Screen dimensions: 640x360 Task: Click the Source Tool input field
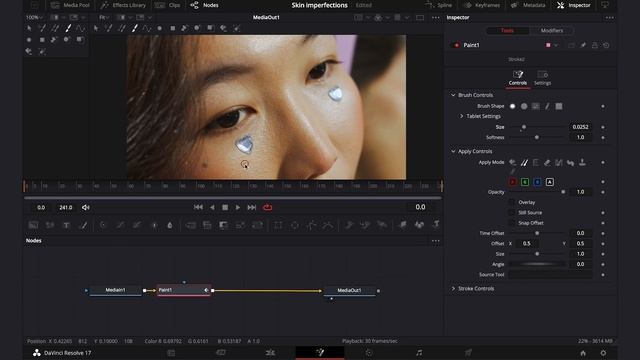pos(550,275)
